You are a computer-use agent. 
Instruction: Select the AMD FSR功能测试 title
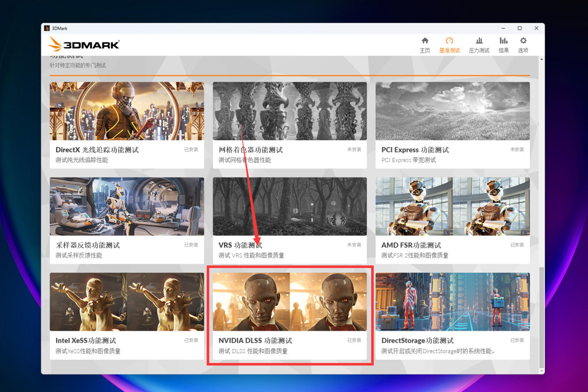click(411, 245)
